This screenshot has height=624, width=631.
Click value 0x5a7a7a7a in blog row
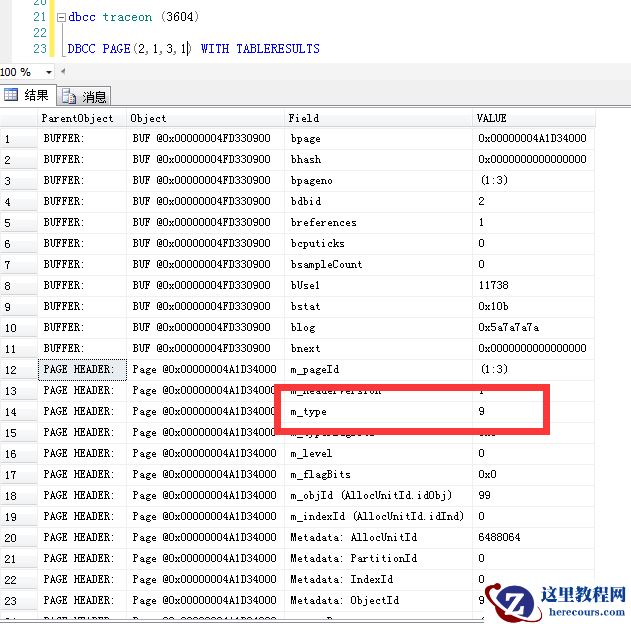(x=533, y=327)
